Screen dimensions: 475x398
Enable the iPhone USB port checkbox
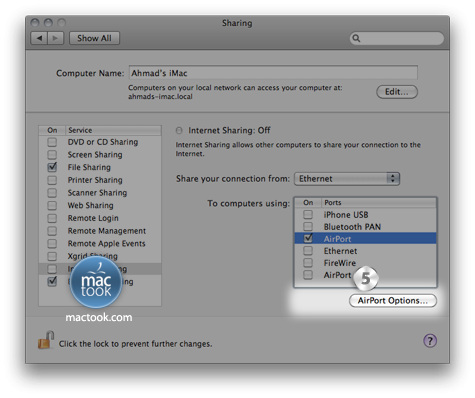click(x=308, y=214)
